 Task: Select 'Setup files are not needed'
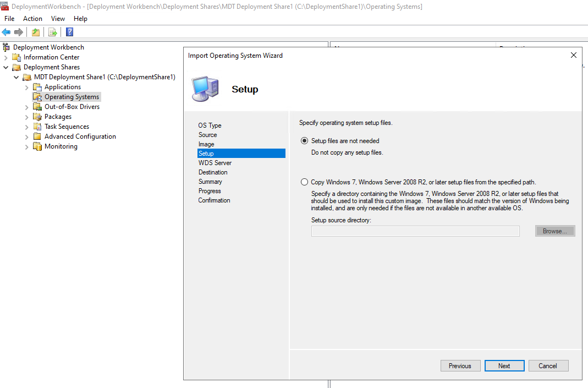click(x=305, y=140)
